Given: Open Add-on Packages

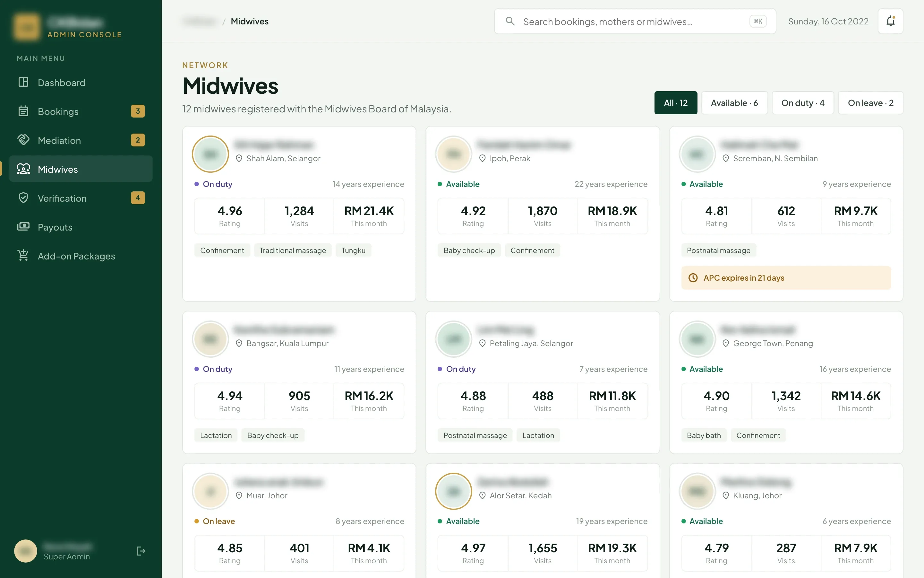Looking at the screenshot, I should (81, 256).
